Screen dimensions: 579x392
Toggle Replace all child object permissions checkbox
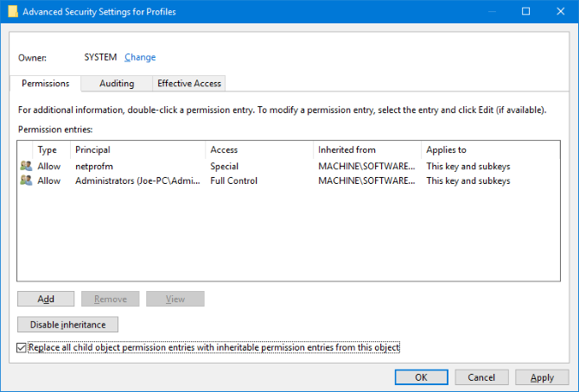point(22,347)
